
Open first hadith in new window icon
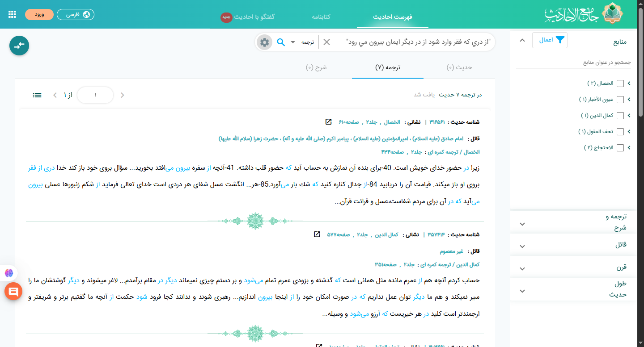329,122
